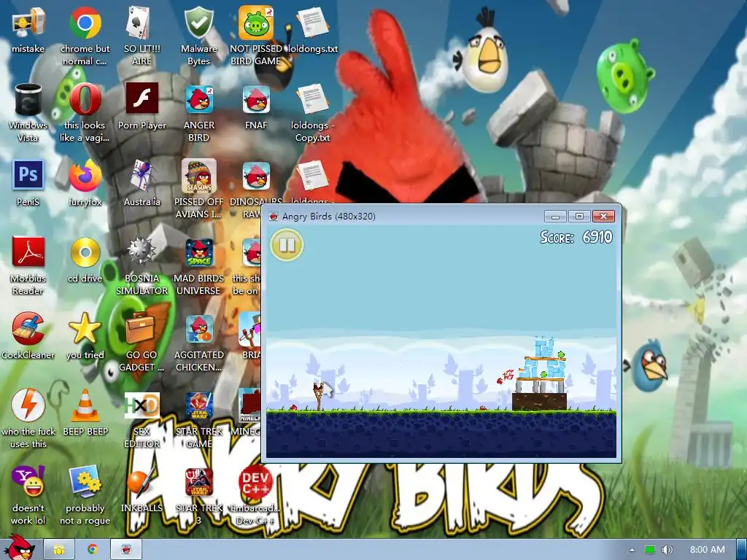Open the Malware Bytes shield icon
The height and width of the screenshot is (560, 747).
[x=198, y=23]
